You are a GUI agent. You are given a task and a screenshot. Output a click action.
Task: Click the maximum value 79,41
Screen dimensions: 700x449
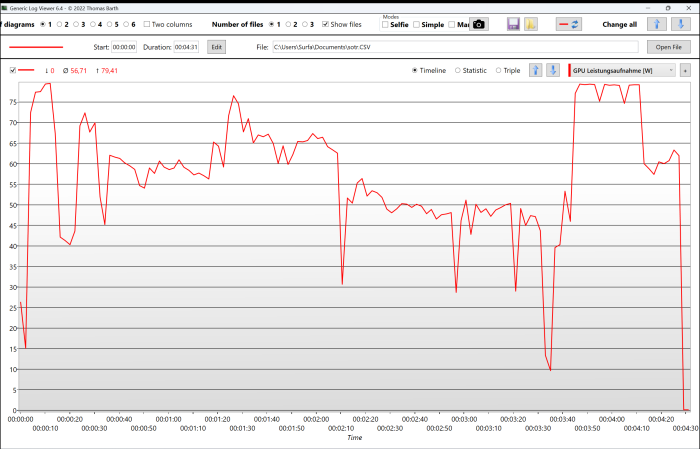(107, 71)
